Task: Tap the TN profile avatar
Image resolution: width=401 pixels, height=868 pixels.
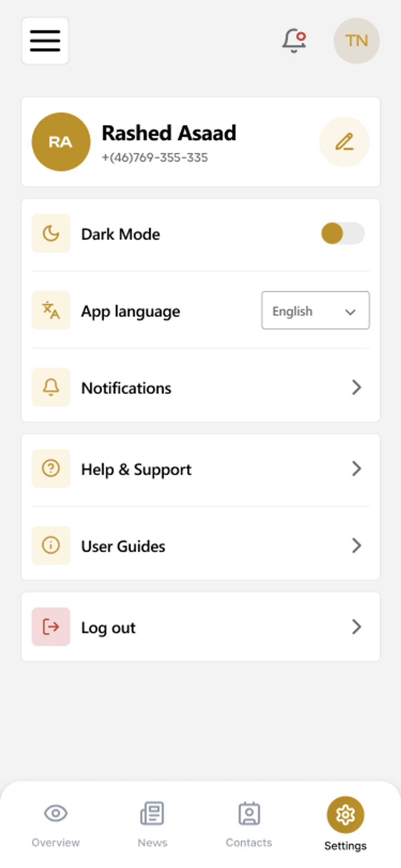Action: tap(356, 40)
